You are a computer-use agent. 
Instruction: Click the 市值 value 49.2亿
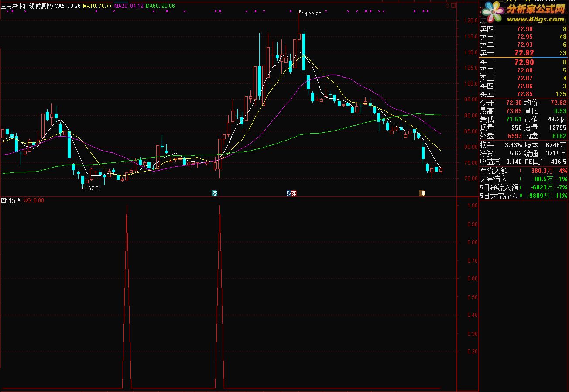557,119
